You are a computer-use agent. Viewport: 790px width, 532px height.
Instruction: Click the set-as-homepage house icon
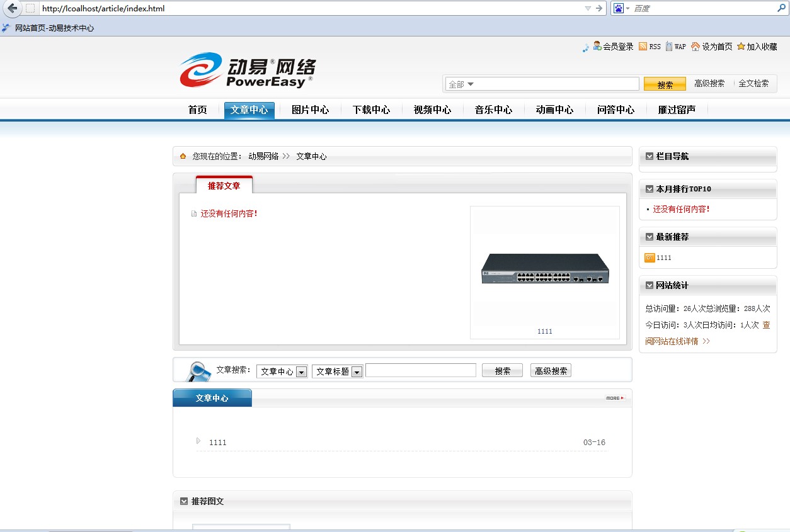[x=696, y=47]
